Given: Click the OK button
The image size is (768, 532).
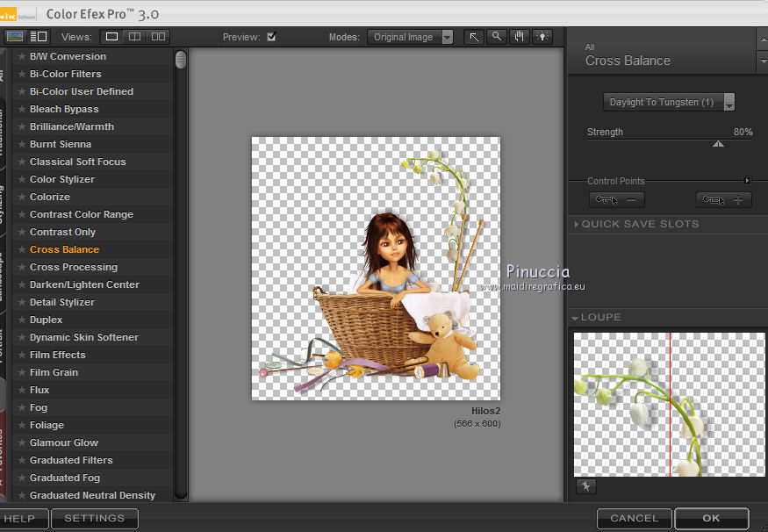Looking at the screenshot, I should point(711,518).
